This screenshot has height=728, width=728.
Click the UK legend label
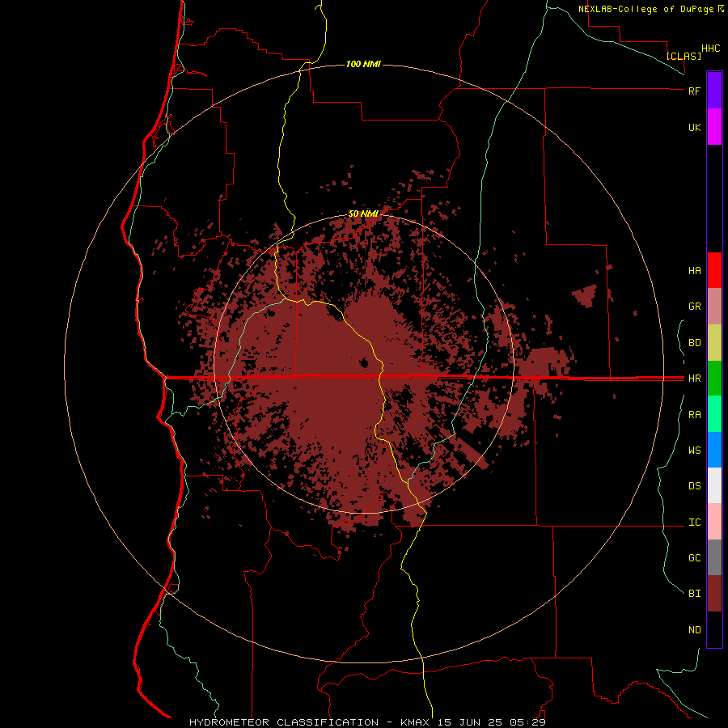coord(694,127)
